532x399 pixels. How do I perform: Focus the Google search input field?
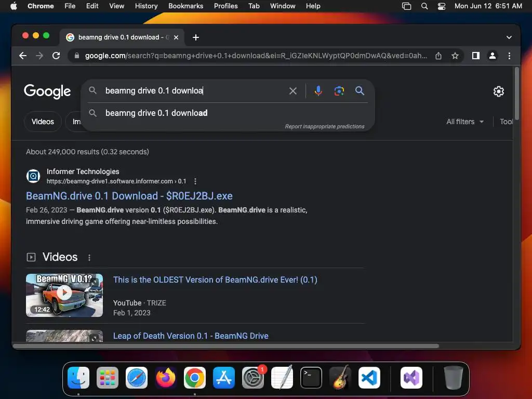click(194, 90)
